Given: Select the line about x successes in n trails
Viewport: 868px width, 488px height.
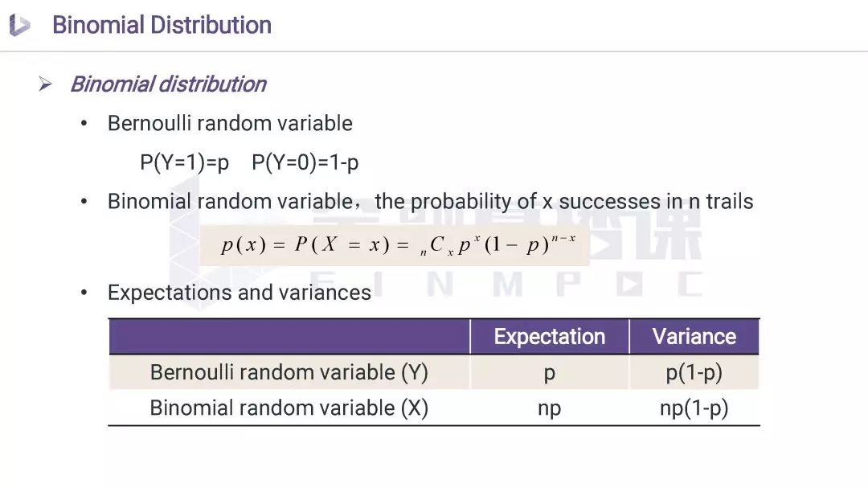Looking at the screenshot, I should pos(430,201).
